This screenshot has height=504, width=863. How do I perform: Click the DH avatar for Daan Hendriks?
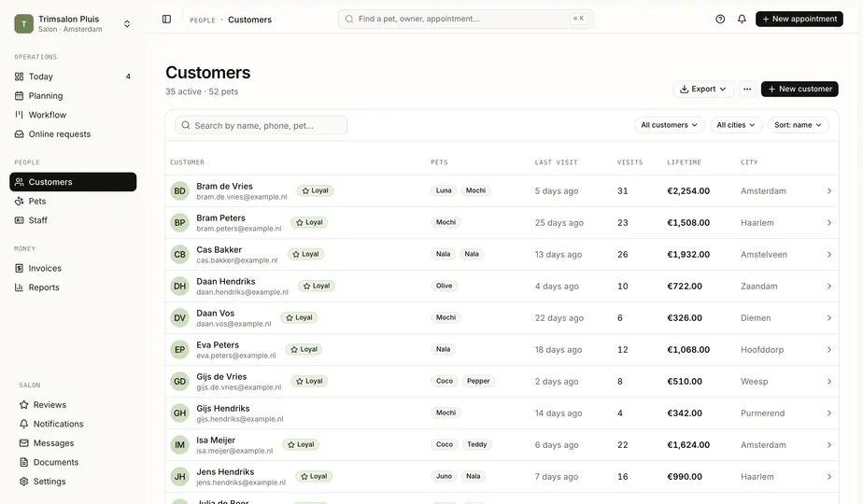(179, 287)
